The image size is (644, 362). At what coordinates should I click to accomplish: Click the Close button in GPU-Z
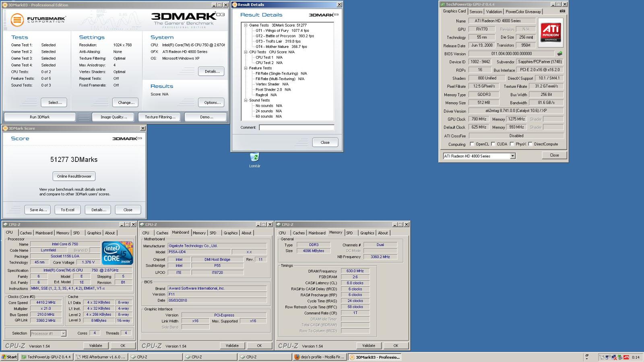pyautogui.click(x=554, y=155)
